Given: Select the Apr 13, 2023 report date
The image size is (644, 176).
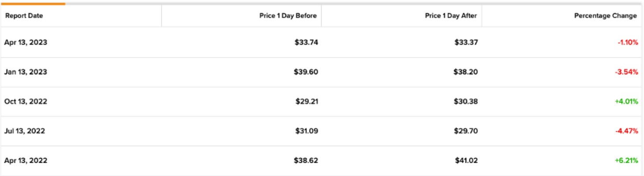Looking at the screenshot, I should point(26,42).
